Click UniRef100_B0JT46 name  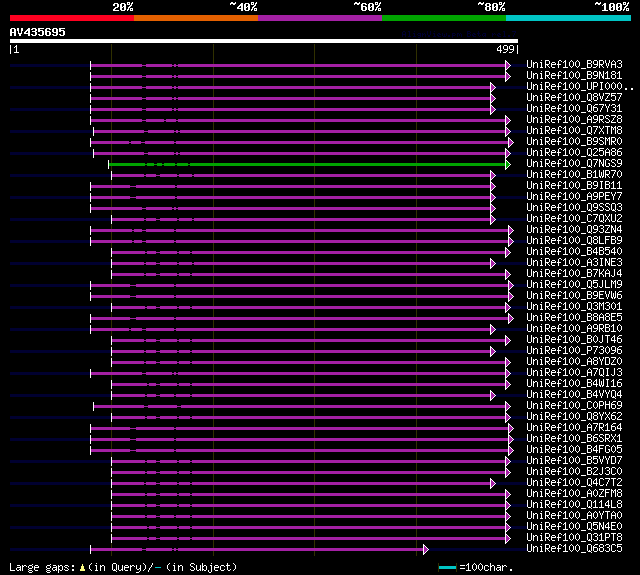(574, 340)
